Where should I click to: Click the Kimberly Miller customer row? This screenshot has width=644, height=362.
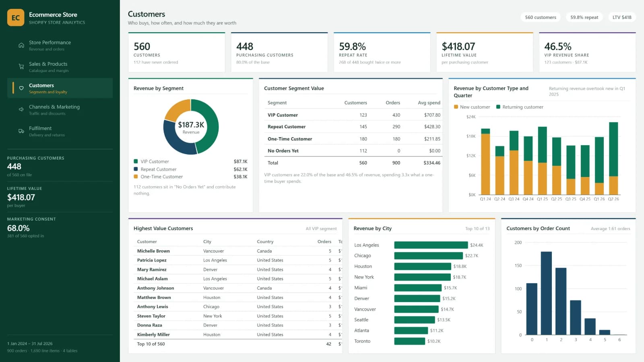point(237,335)
